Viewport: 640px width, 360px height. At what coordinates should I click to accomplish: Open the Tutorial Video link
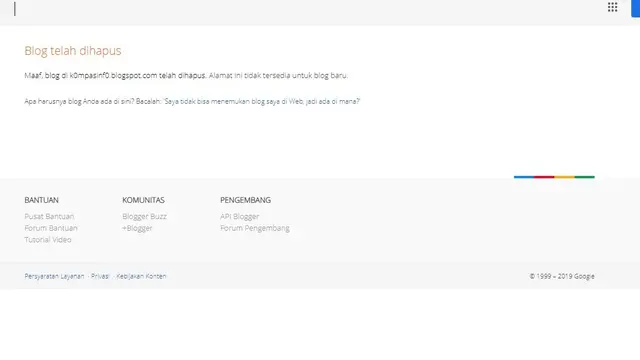[48, 240]
